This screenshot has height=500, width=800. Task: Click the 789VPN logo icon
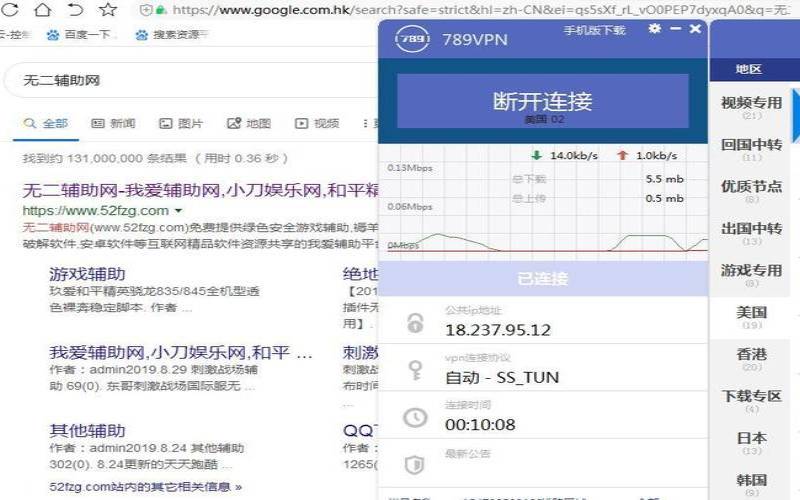[x=412, y=39]
